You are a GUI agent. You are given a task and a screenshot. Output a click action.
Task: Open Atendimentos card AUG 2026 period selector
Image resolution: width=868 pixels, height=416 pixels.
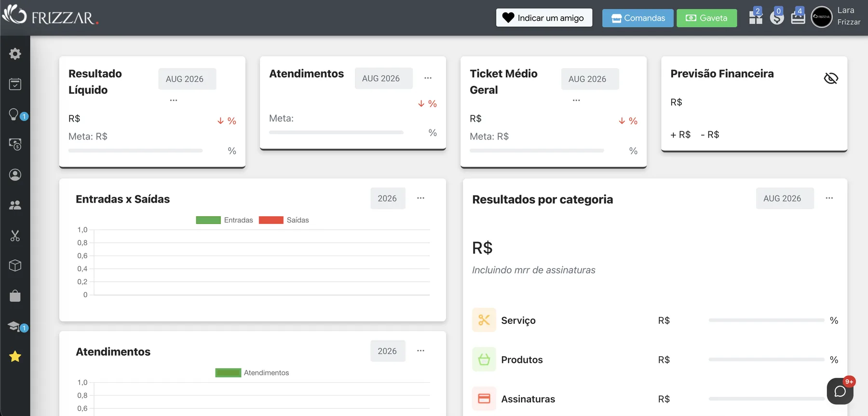point(384,78)
